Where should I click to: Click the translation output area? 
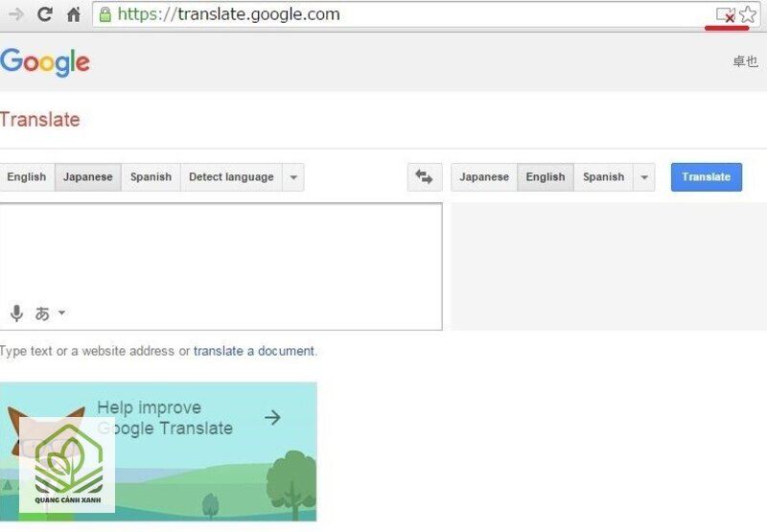point(609,266)
